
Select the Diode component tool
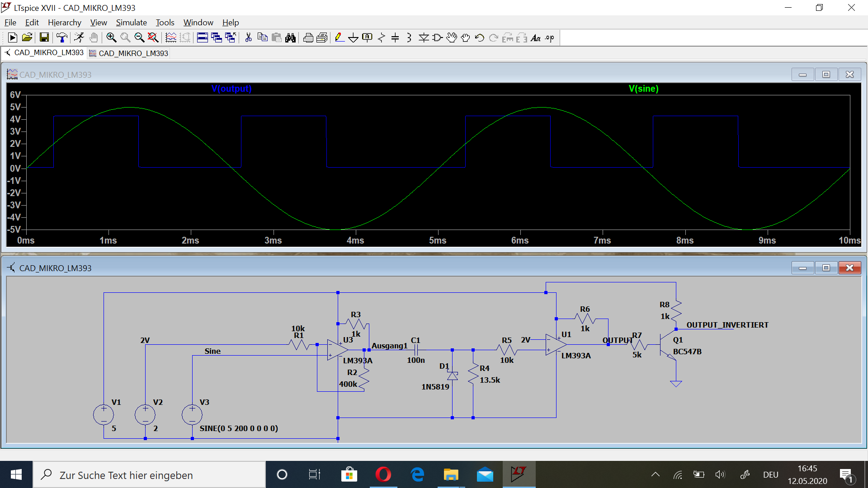(423, 38)
